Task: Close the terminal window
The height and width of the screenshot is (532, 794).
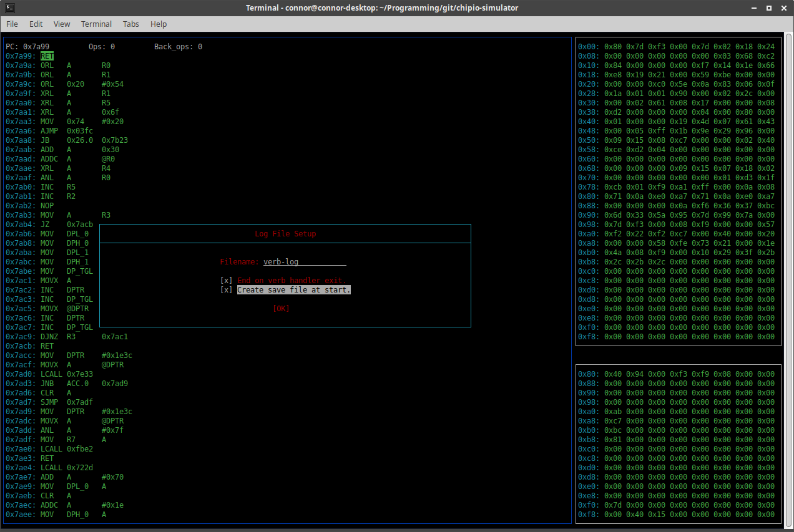Action: [783, 7]
